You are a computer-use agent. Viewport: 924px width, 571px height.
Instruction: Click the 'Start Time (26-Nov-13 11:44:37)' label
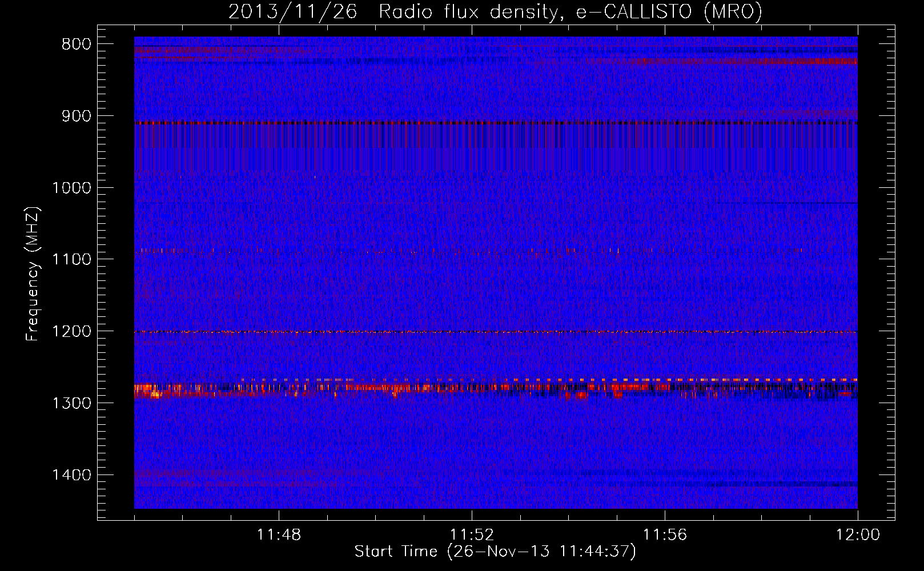tap(495, 552)
